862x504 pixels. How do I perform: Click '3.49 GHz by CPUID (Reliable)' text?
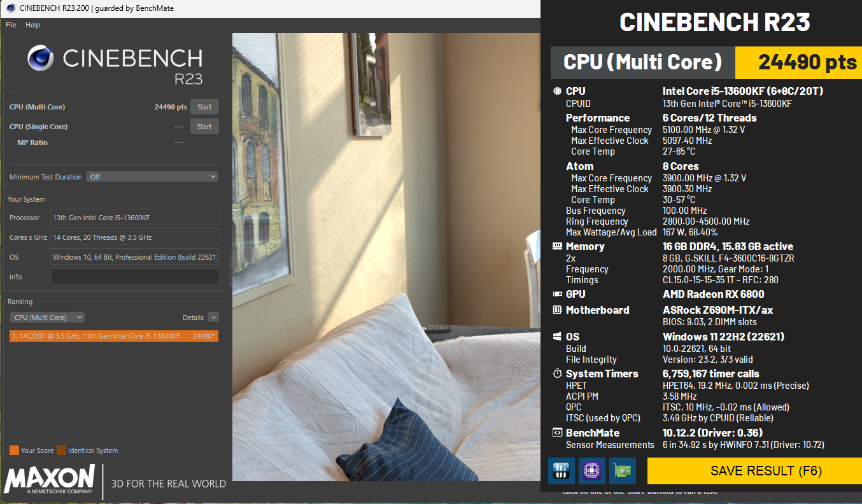point(718,418)
